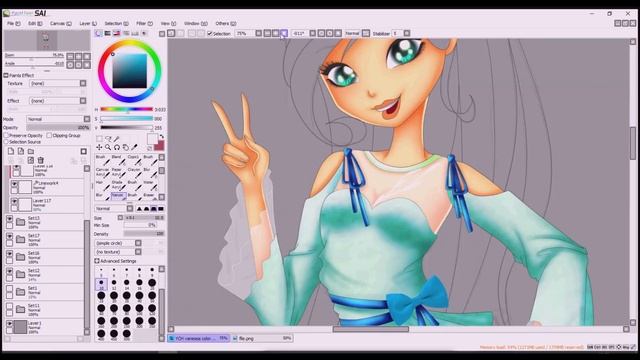Select the Zoom magnifier tool
Viewport: 640px width, 360px height.
[108, 147]
